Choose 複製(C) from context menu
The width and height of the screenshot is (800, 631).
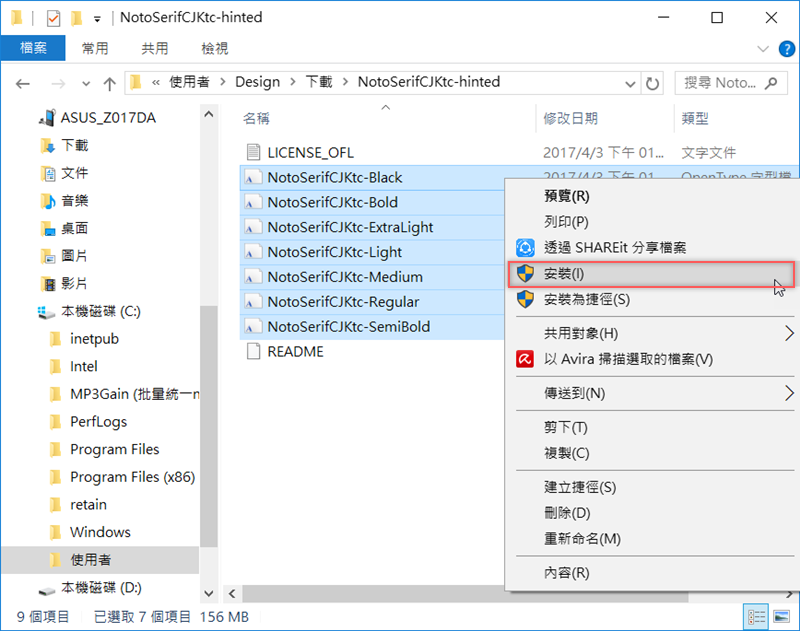point(652,453)
